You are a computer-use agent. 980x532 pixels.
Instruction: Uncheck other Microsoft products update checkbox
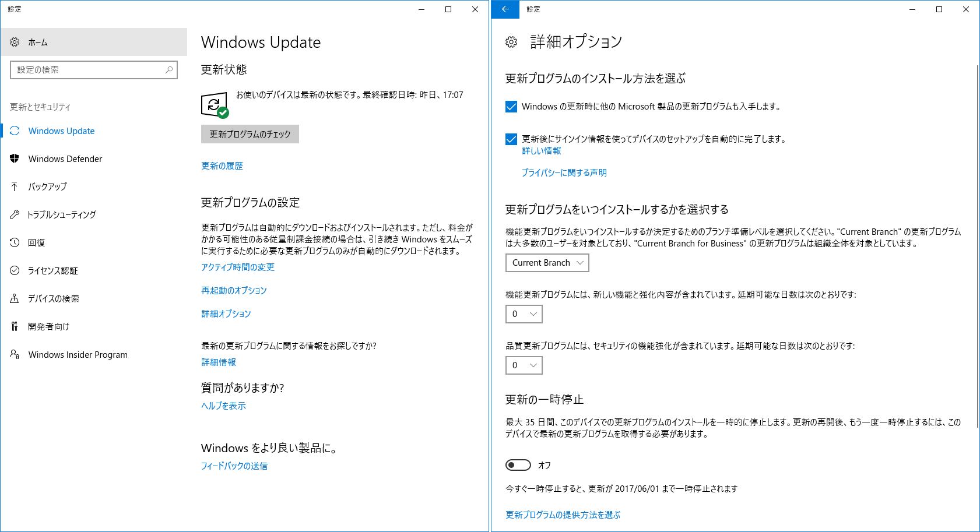coord(511,107)
